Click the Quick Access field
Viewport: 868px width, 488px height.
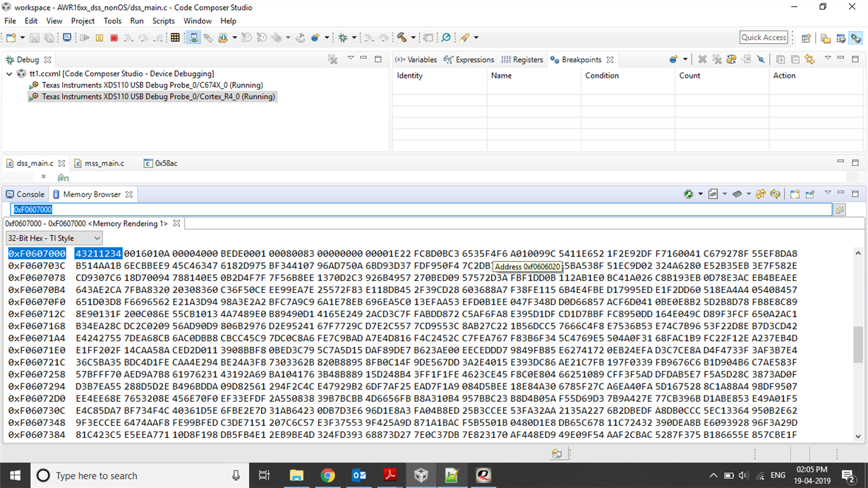pyautogui.click(x=764, y=37)
